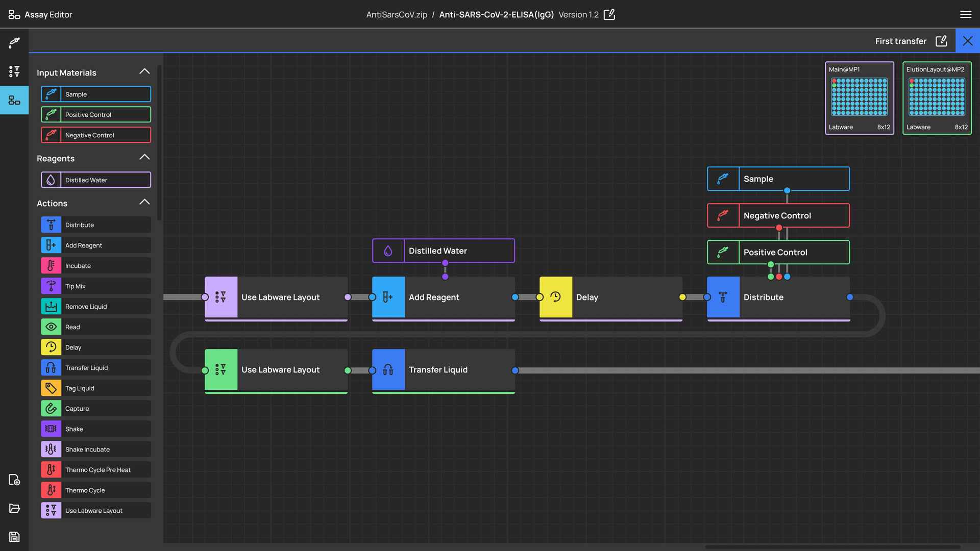The image size is (980, 551).
Task: Select the Main@MP1 labware thumbnail
Action: pos(860,98)
